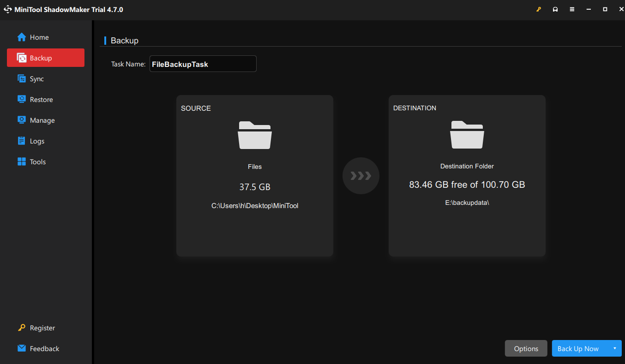
Task: Click the key register icon in title bar
Action: (539, 9)
